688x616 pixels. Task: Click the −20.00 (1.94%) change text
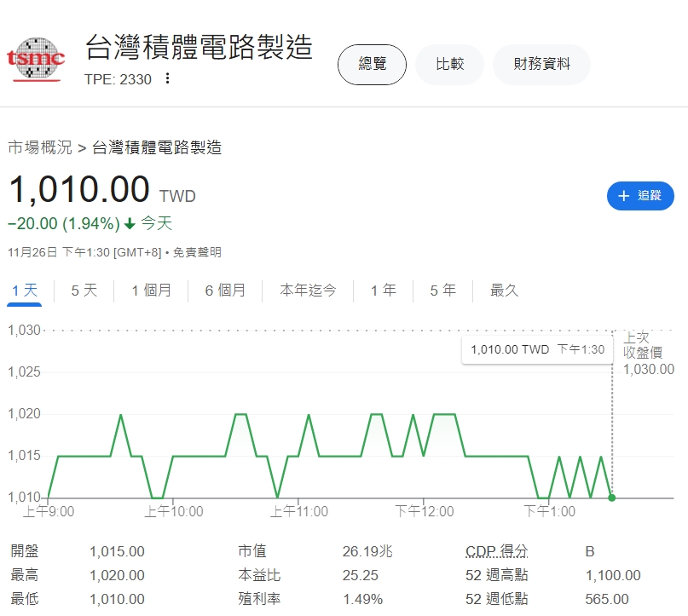tap(64, 224)
